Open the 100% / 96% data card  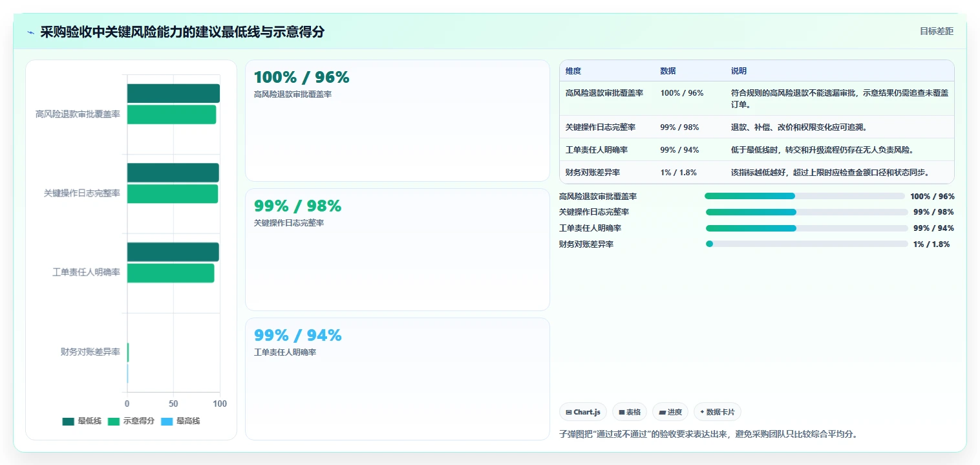[397, 120]
